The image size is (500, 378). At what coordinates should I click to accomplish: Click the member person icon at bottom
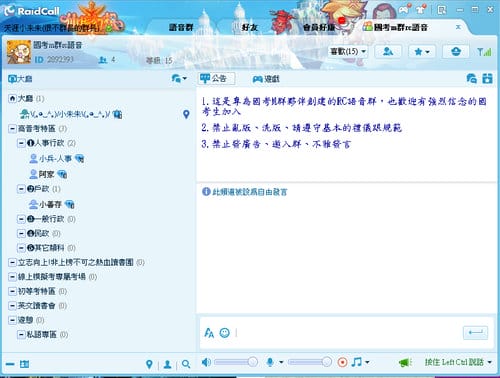pos(168,364)
